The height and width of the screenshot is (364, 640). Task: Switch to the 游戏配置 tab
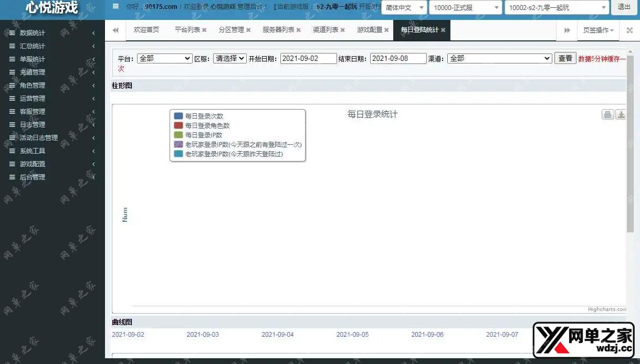[x=370, y=30]
